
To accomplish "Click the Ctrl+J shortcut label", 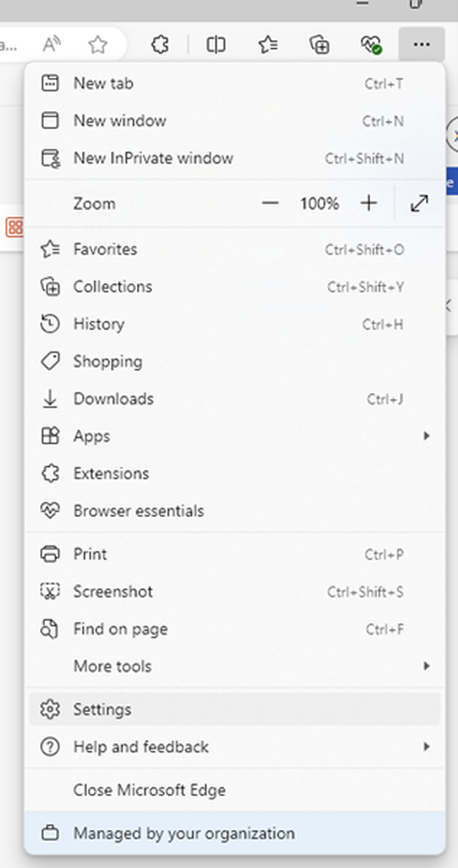I will click(x=385, y=399).
